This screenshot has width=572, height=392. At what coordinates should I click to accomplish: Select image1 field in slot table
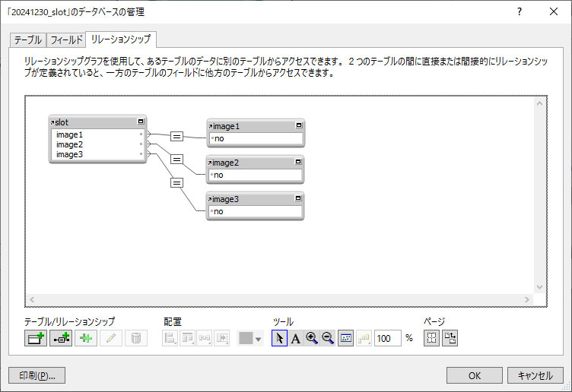pos(98,134)
